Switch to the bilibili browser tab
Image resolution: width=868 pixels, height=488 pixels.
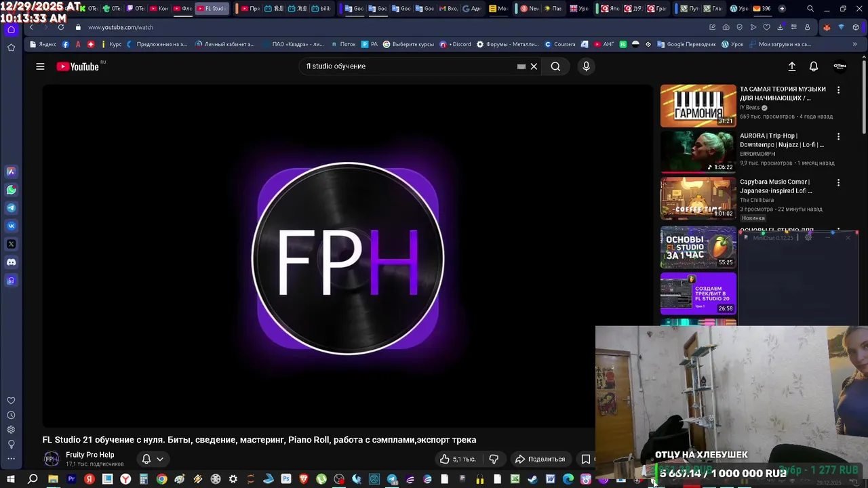point(321,9)
